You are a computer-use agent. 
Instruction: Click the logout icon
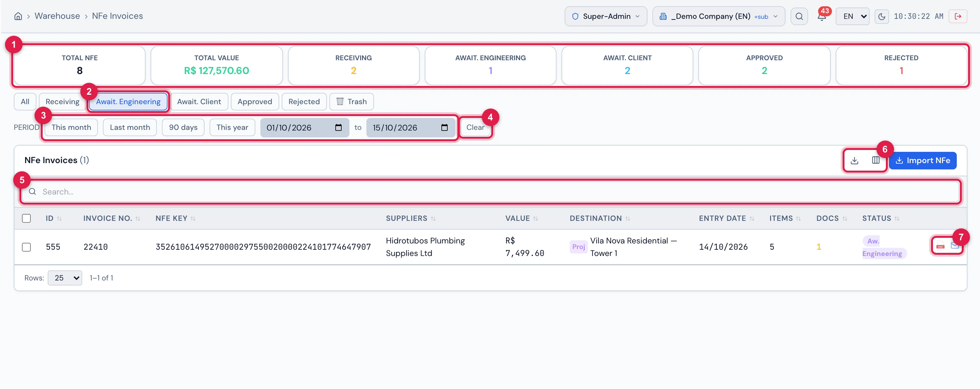[958, 16]
